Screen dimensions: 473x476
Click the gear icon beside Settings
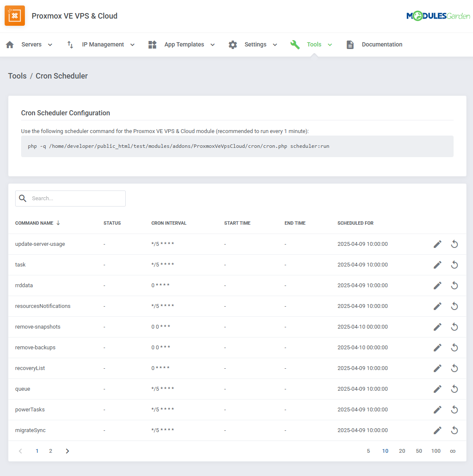coord(232,45)
